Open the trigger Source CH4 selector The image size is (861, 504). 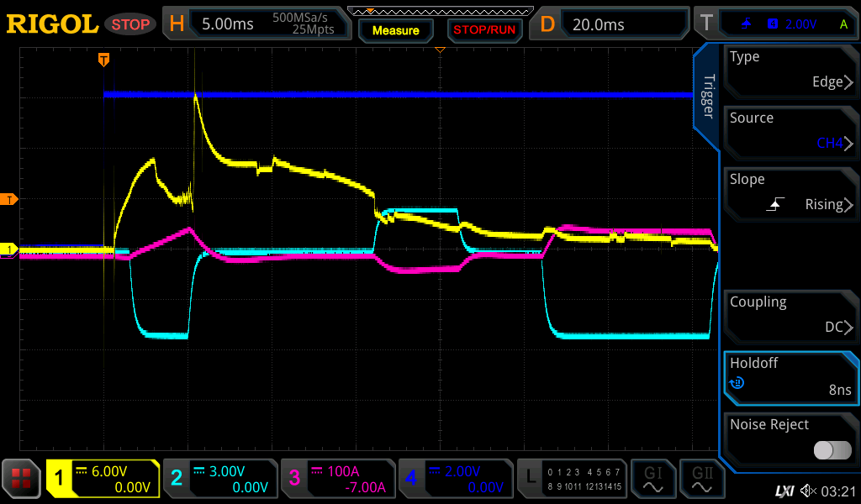pyautogui.click(x=790, y=131)
